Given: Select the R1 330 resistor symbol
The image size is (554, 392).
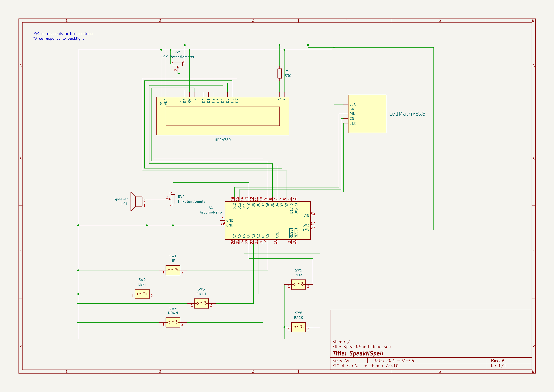Looking at the screenshot, I should coord(279,73).
